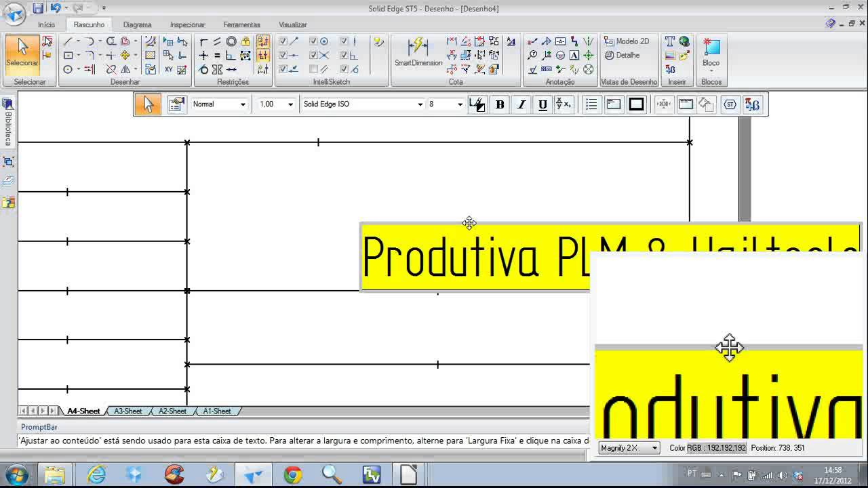Toggle the intersection IntelliSketch checkbox
Image resolution: width=868 pixels, height=488 pixels.
(x=313, y=56)
